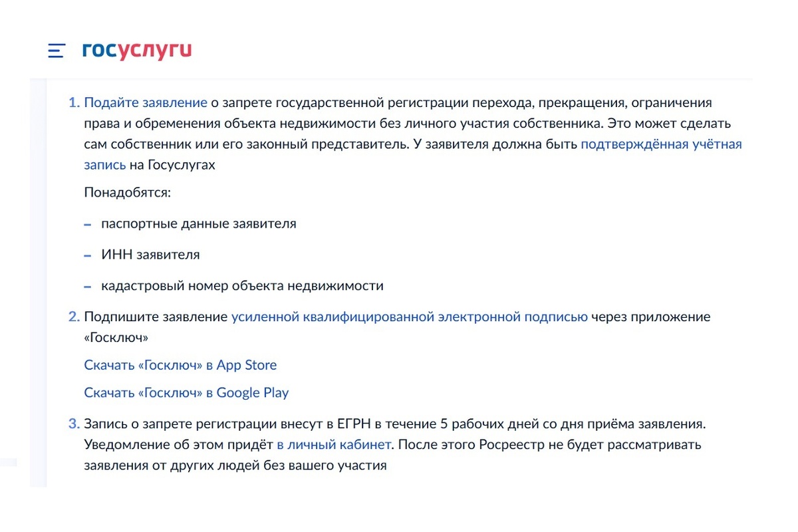The image size is (798, 532).
Task: Click the Госуслуги logo
Action: [137, 51]
